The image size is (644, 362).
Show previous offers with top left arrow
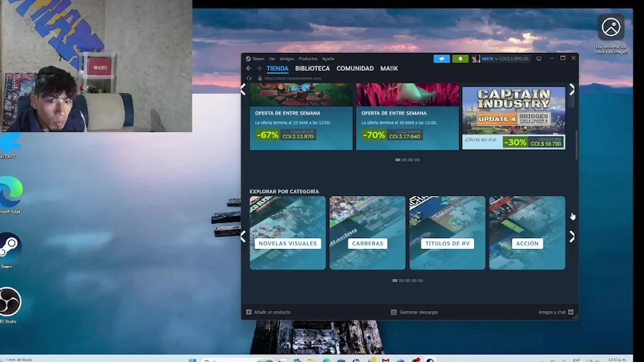click(x=244, y=89)
